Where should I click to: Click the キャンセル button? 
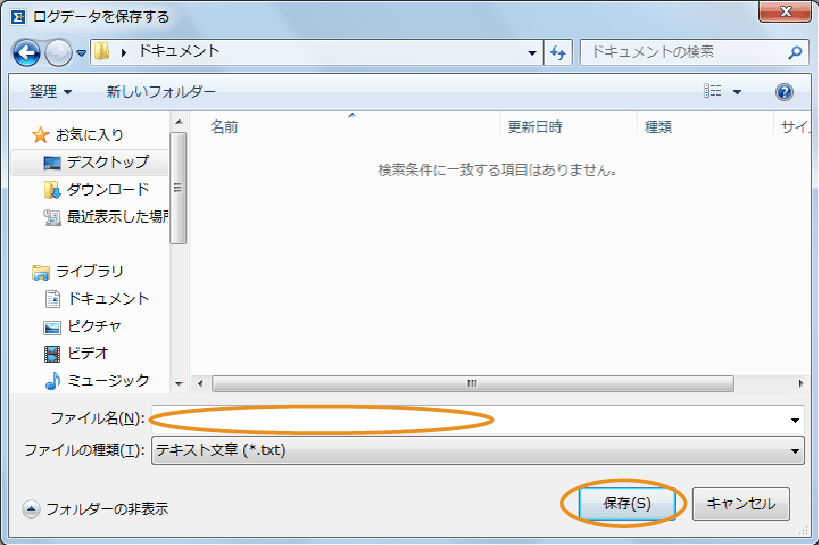741,504
